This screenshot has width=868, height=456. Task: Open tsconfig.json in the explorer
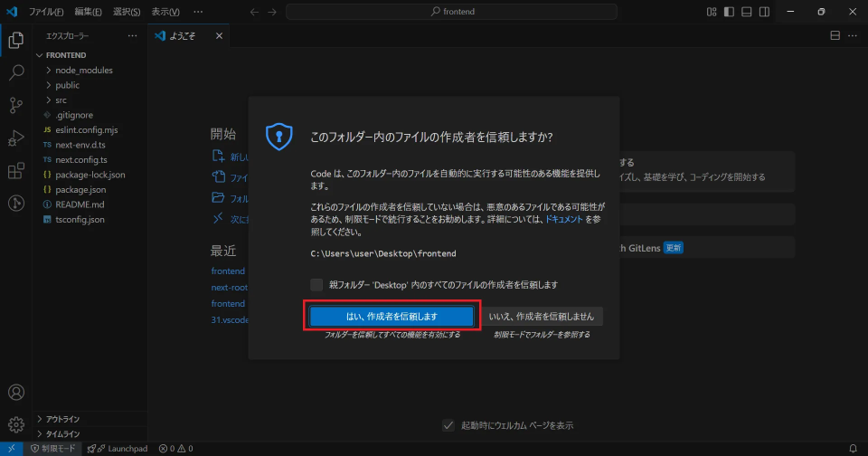[x=90, y=220]
